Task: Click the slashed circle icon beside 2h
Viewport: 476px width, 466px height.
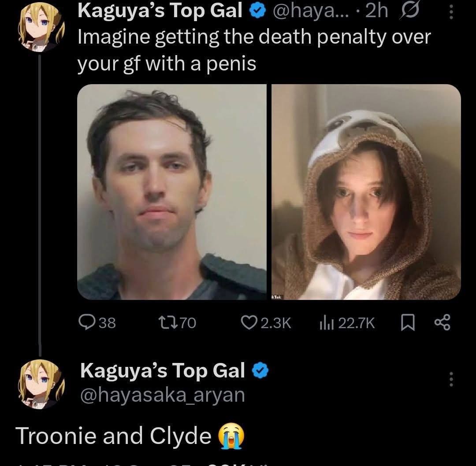Action: 410,11
